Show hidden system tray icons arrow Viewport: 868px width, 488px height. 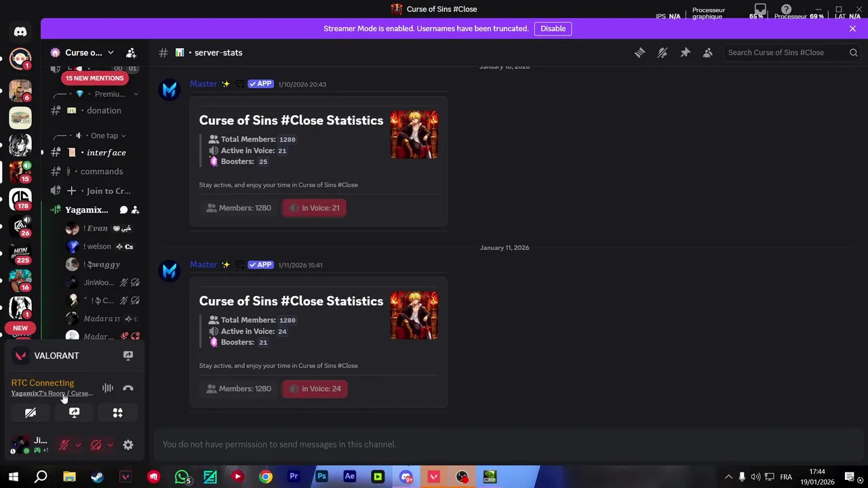(x=728, y=476)
